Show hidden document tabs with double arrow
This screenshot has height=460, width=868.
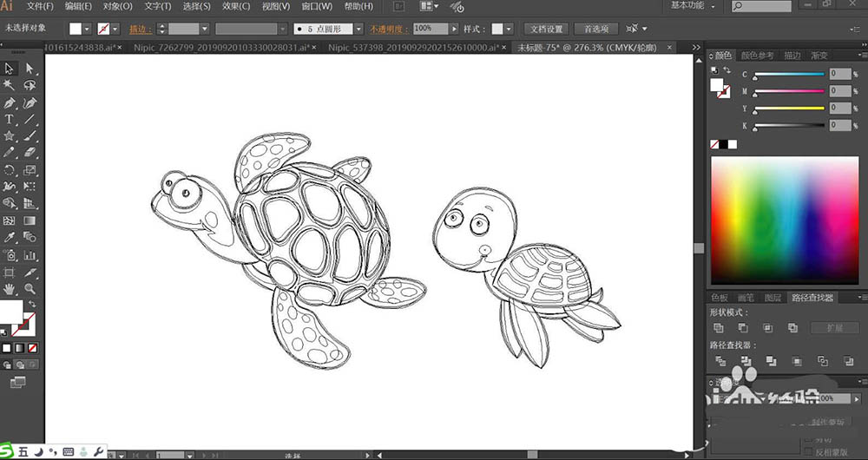tap(696, 48)
